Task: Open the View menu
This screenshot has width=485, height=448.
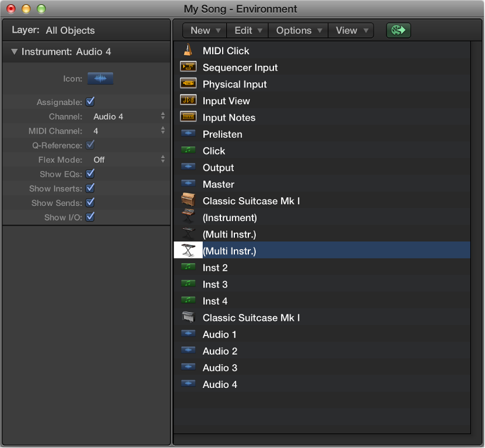Action: (350, 30)
